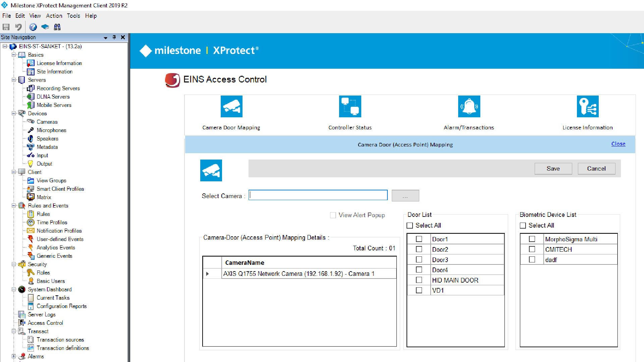Open Time Profiles under Rules and Events

tap(52, 222)
